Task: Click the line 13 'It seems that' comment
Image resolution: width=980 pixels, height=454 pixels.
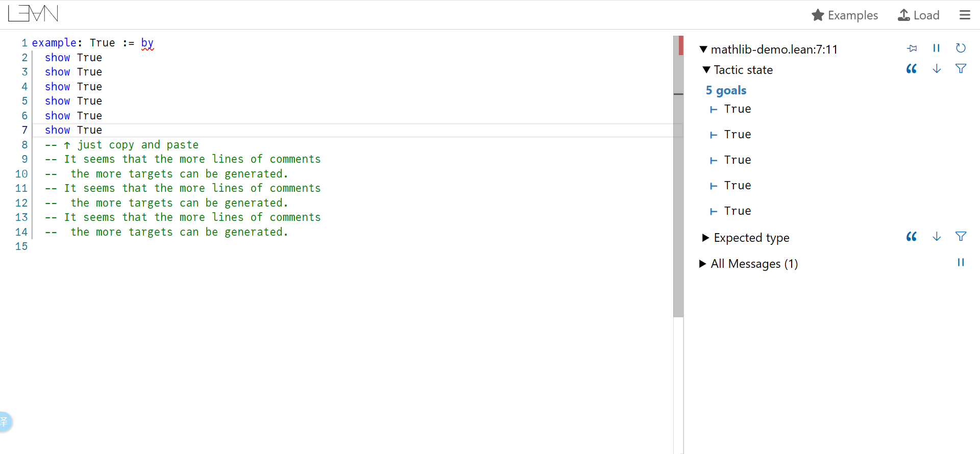Action: pyautogui.click(x=183, y=217)
